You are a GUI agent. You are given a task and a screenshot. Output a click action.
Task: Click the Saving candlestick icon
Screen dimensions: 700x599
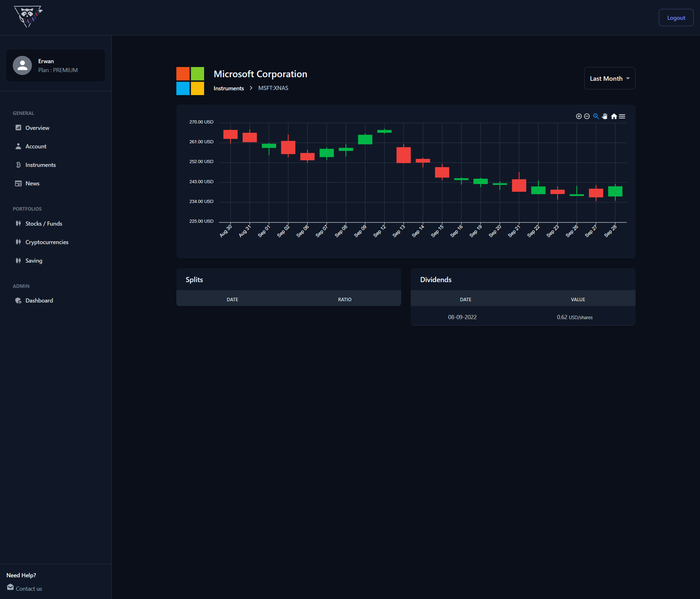[x=18, y=260]
